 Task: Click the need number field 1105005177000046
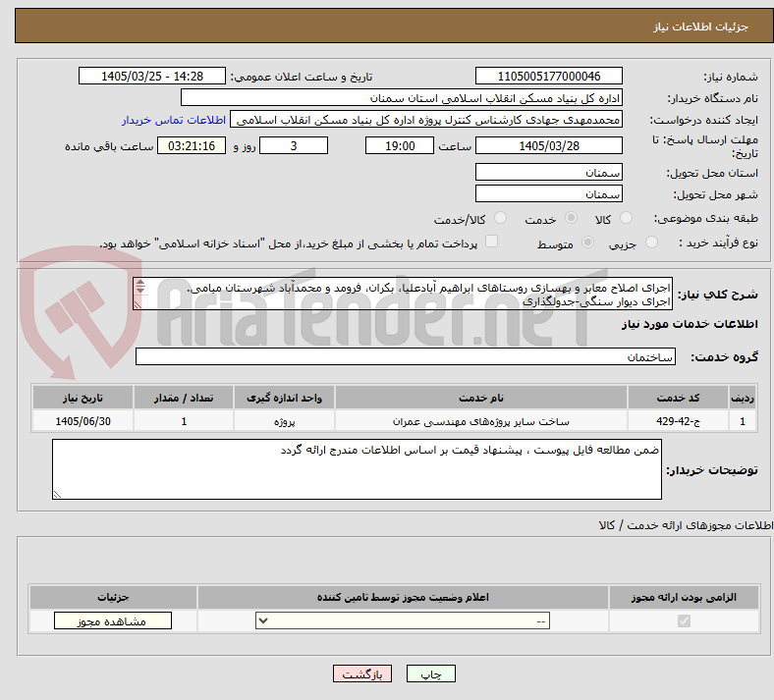click(549, 76)
